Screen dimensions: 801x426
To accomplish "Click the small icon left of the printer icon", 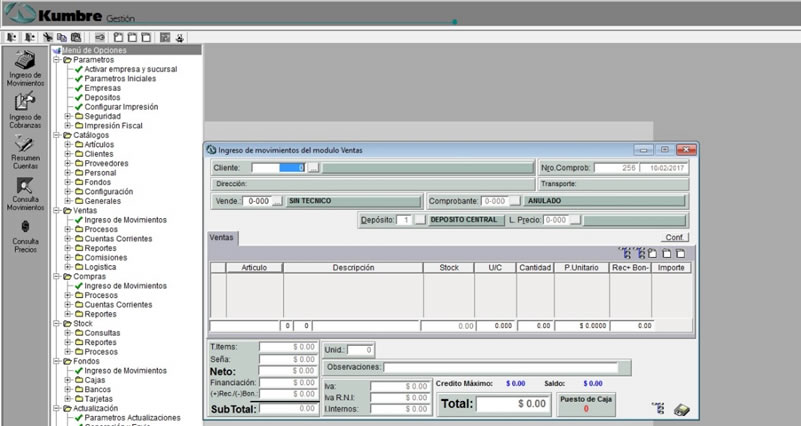I will (658, 408).
